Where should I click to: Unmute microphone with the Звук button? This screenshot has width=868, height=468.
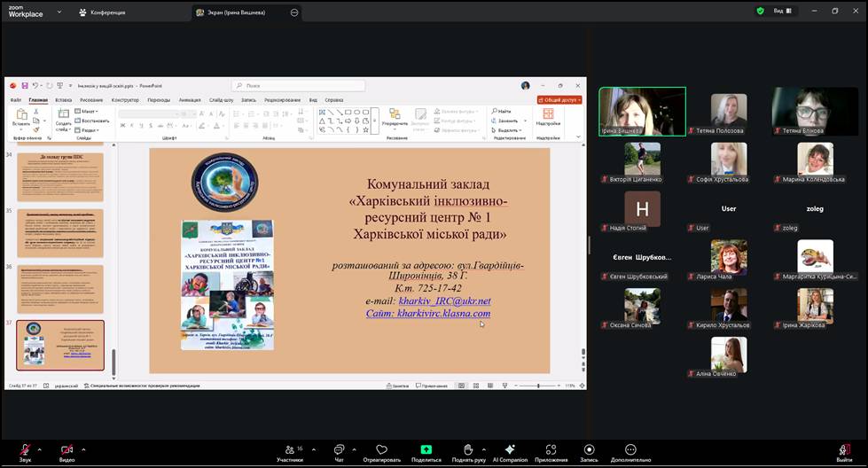pos(25,450)
